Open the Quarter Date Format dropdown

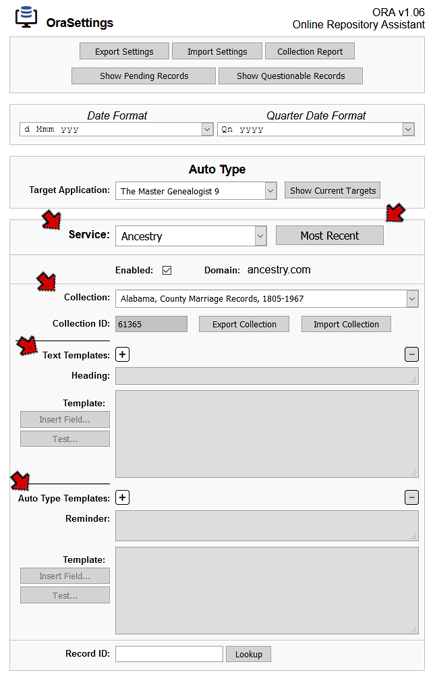(316, 129)
